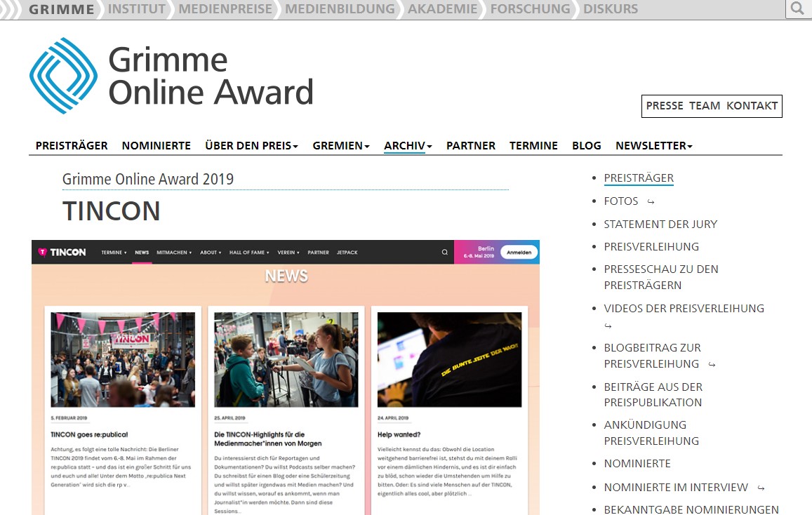The width and height of the screenshot is (812, 515).
Task: Open BEKANNTGABE NOMINIERUNGEN link
Action: pos(691,509)
